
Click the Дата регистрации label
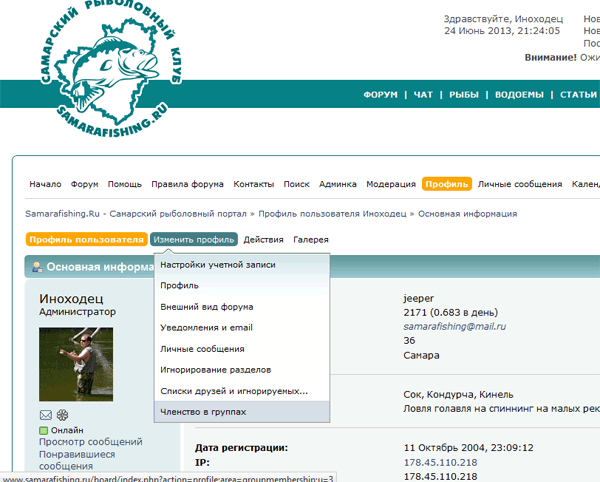[241, 448]
